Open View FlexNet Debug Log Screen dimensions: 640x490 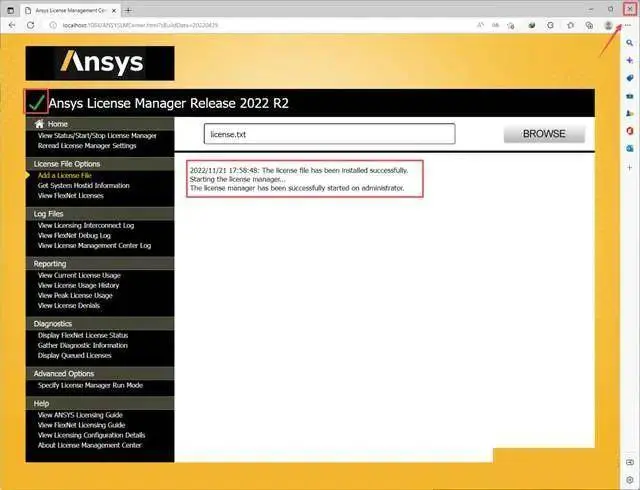point(74,236)
